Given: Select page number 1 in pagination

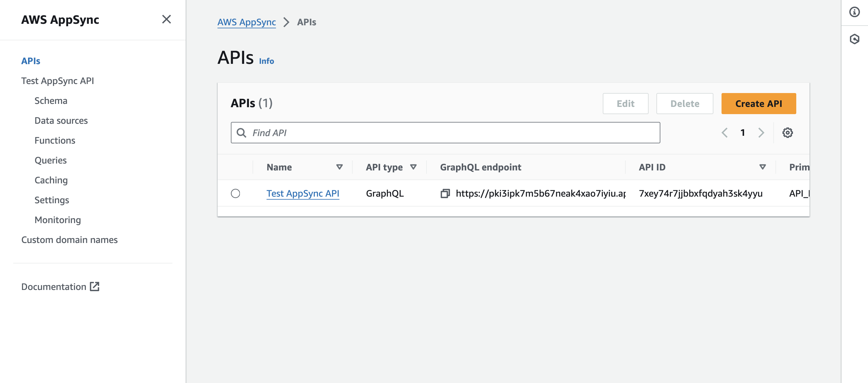Looking at the screenshot, I should pyautogui.click(x=743, y=132).
